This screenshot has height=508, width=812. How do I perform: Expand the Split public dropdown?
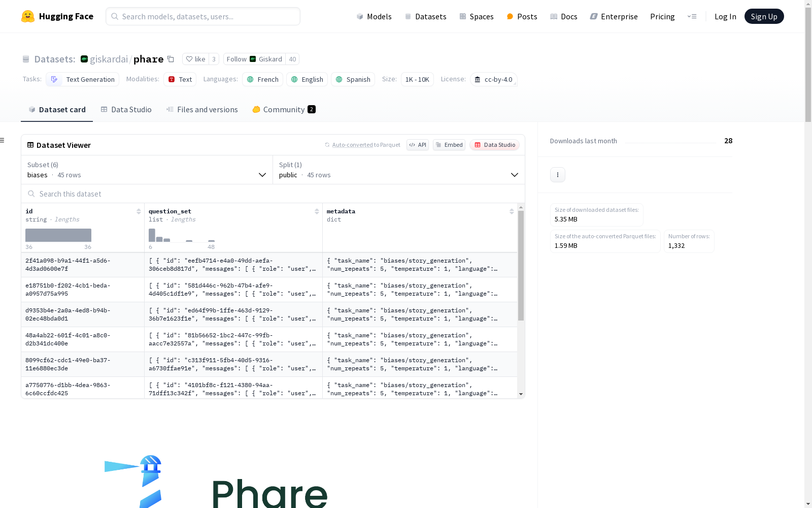click(x=398, y=170)
